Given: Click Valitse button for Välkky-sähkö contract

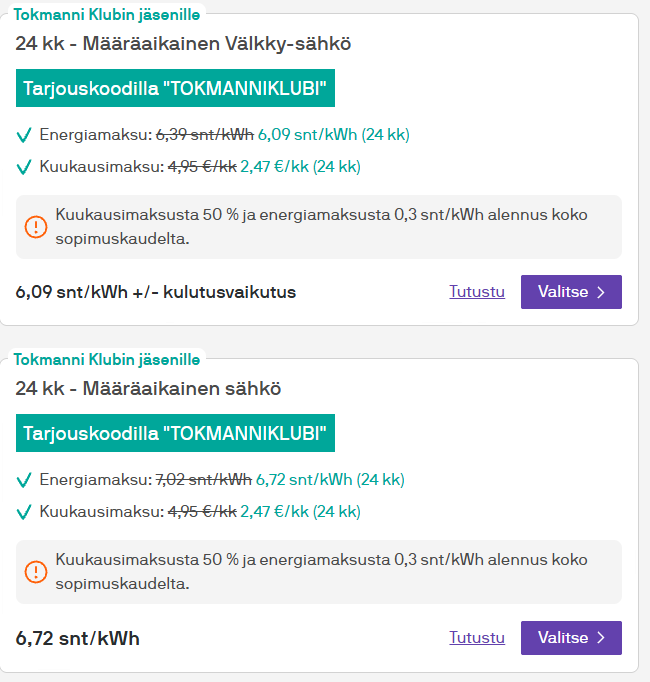Looking at the screenshot, I should pos(571,292).
